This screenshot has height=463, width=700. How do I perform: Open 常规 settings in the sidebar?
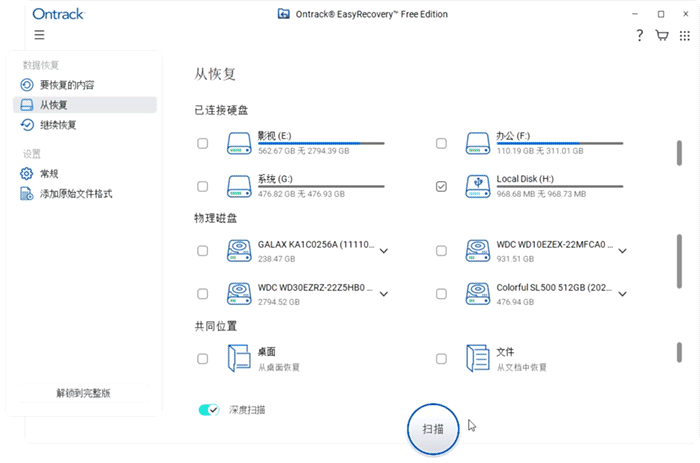point(85,174)
